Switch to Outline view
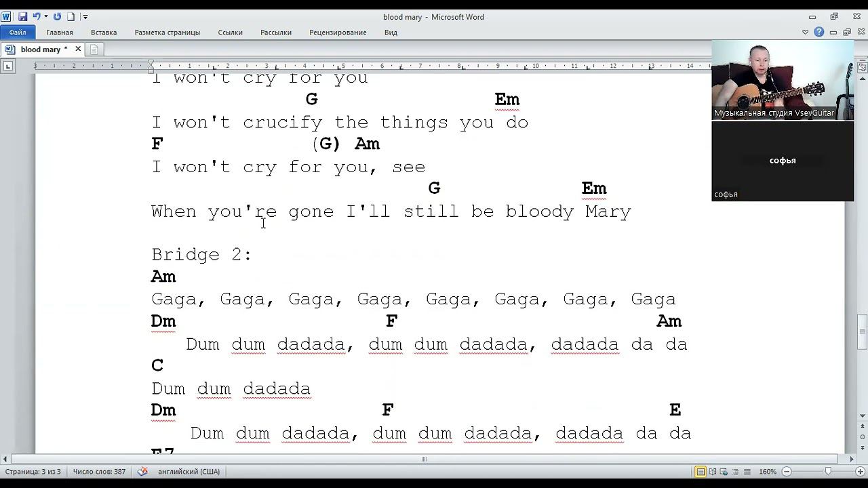This screenshot has height=488, width=868. coord(736,471)
